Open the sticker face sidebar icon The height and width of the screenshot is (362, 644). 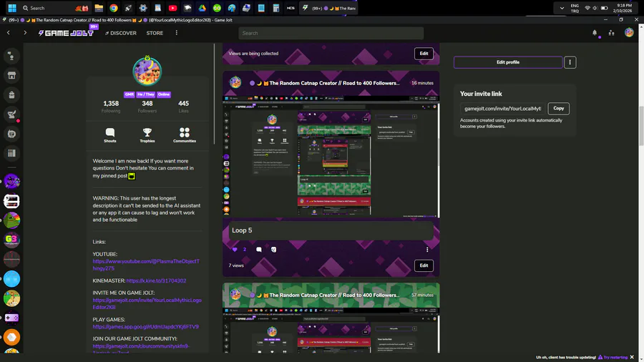pos(11,134)
